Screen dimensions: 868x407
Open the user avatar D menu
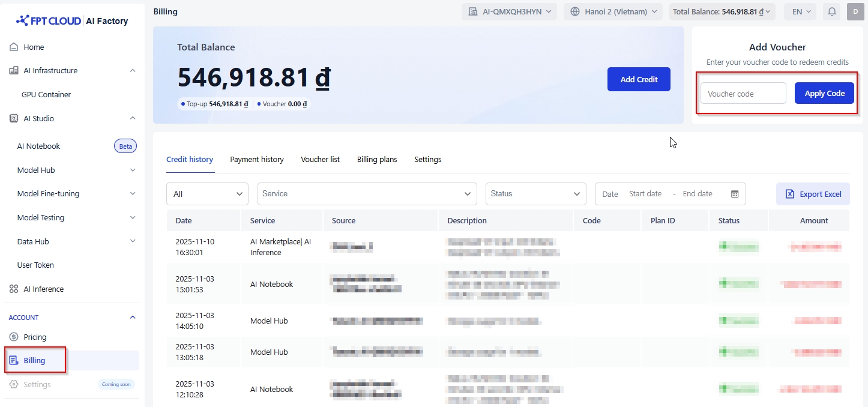click(x=855, y=11)
